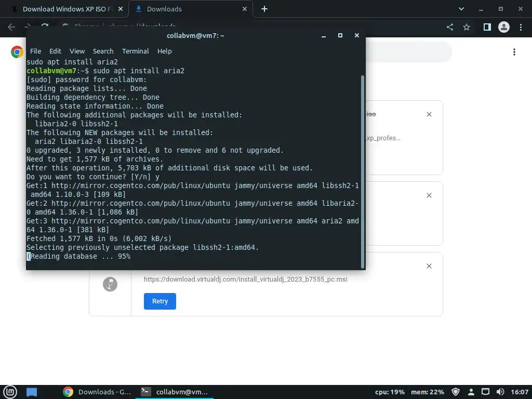Open the Terminal menu

[x=136, y=51]
